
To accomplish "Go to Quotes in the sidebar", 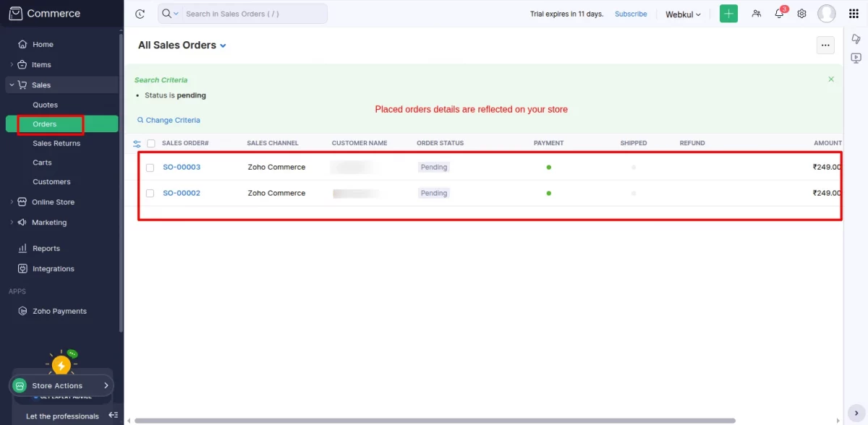I will pos(45,105).
